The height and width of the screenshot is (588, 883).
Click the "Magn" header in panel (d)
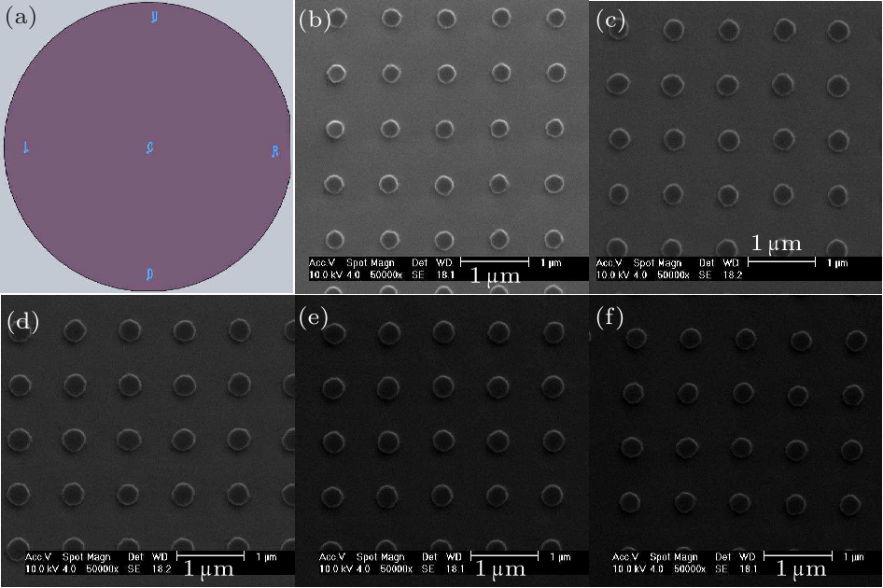(99, 557)
